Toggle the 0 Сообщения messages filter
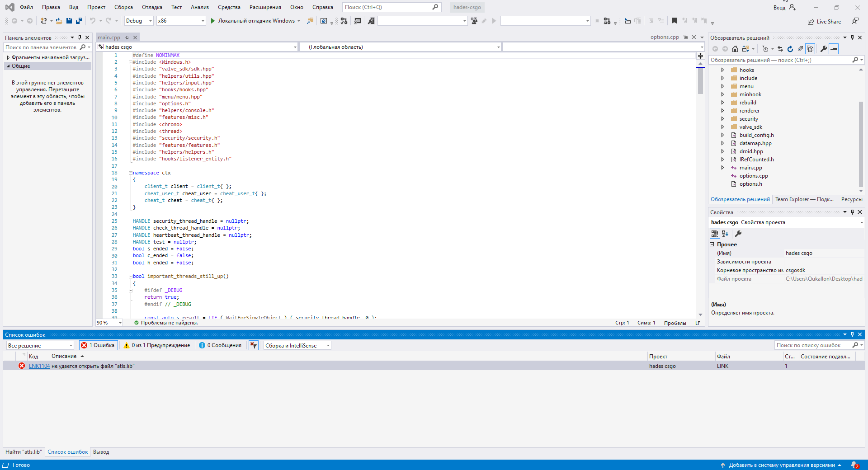Image resolution: width=868 pixels, height=470 pixels. tap(220, 345)
